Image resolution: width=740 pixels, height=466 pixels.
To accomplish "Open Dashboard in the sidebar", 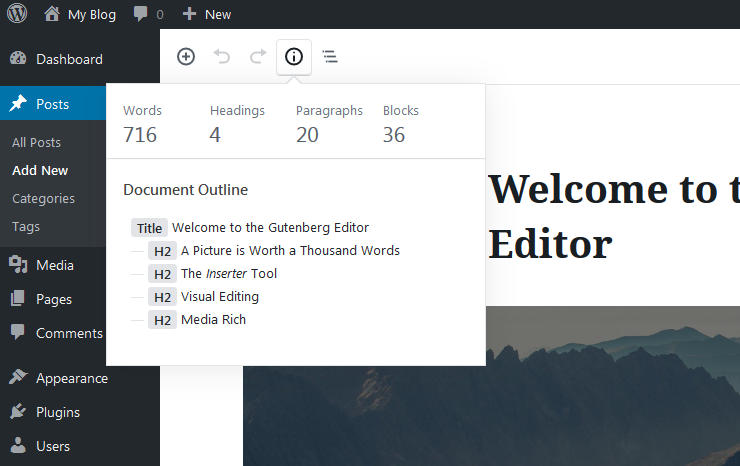I will (x=68, y=59).
